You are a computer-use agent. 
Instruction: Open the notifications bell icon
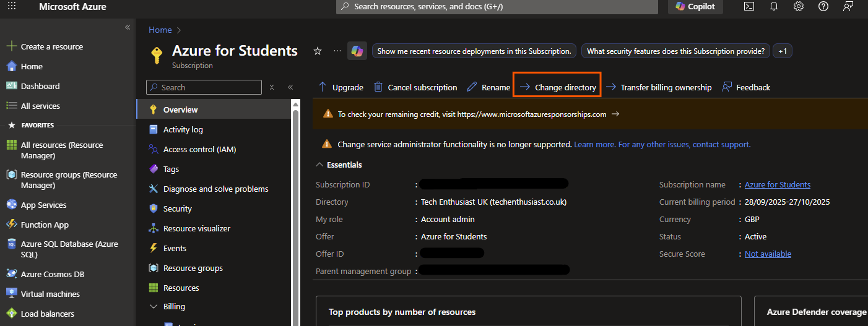pyautogui.click(x=774, y=6)
